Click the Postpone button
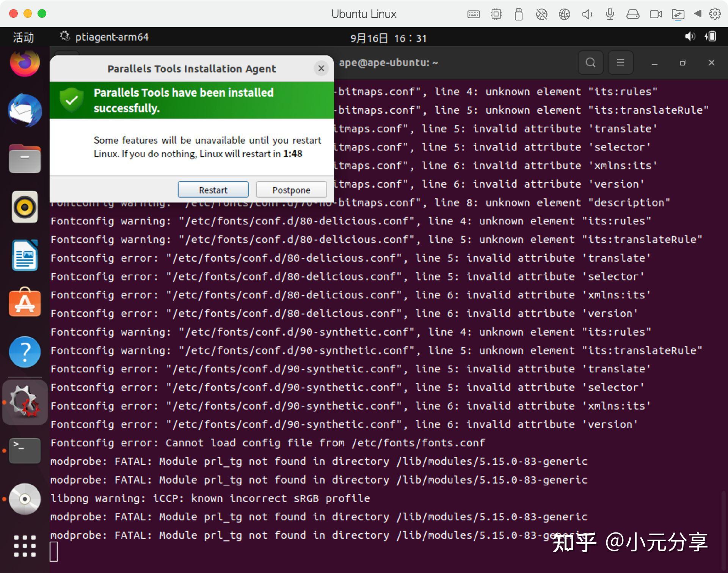This screenshot has width=728, height=573. point(291,190)
